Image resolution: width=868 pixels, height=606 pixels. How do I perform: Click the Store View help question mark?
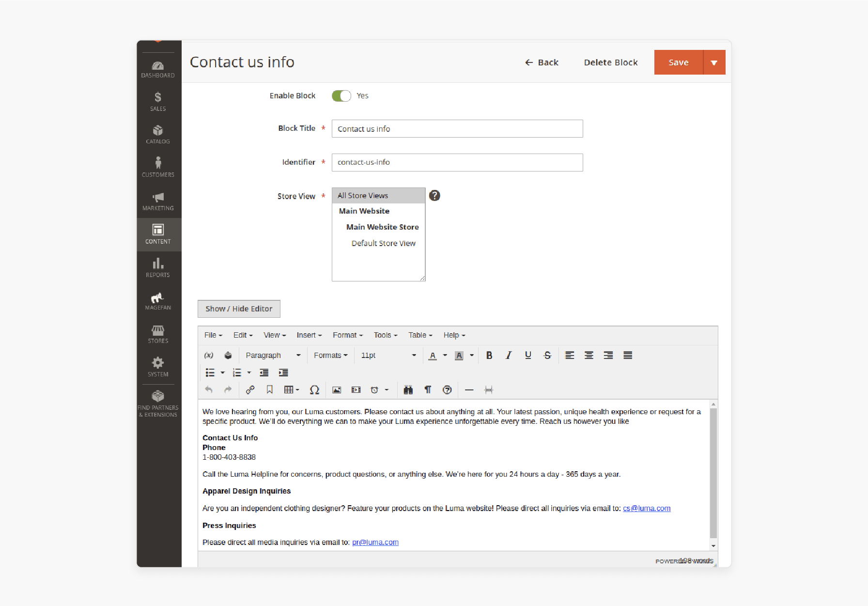pos(435,195)
